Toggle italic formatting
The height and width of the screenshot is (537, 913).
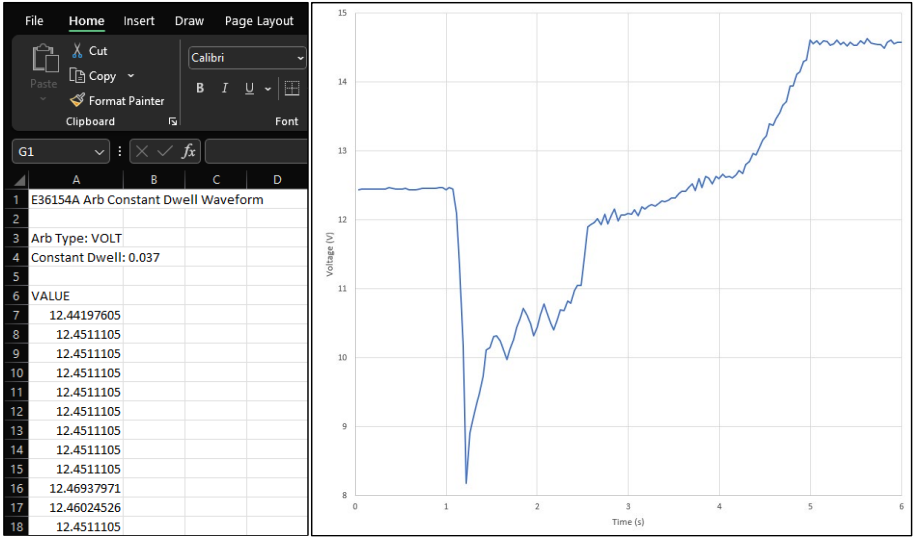coord(225,88)
